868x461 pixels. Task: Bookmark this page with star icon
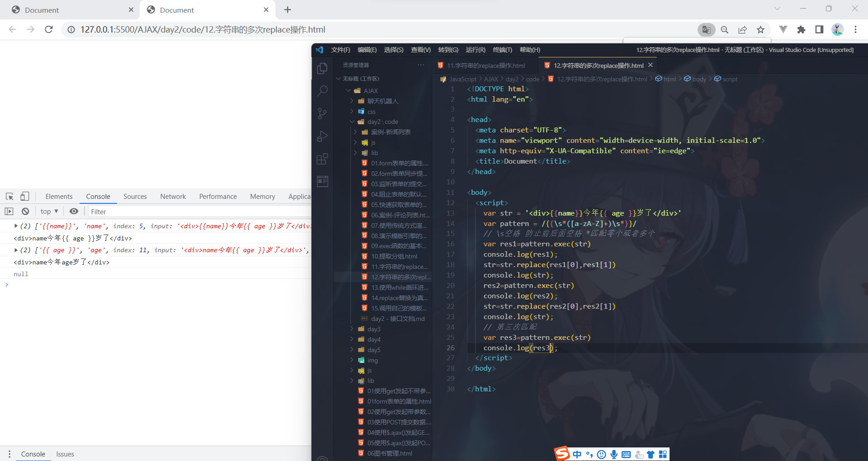pos(760,29)
